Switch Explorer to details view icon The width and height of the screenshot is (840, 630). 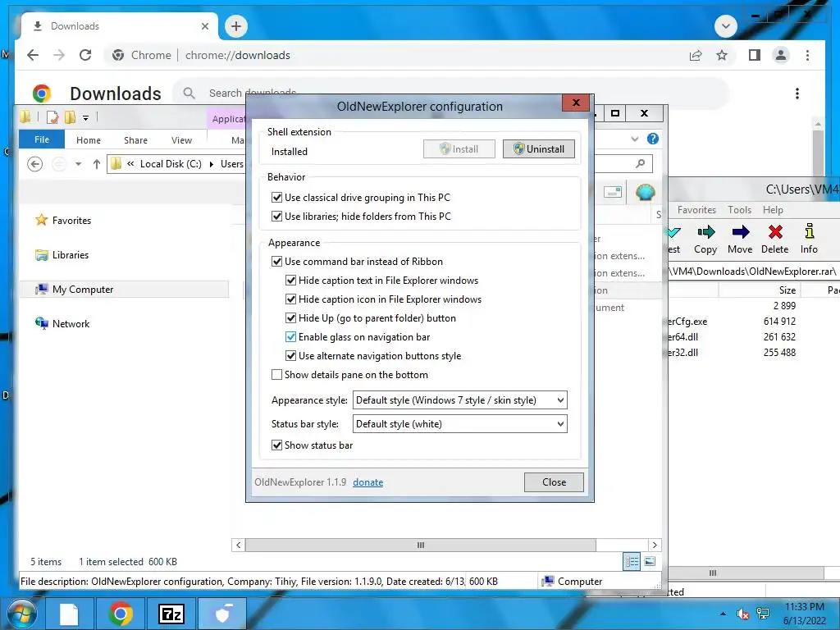pyautogui.click(x=632, y=561)
